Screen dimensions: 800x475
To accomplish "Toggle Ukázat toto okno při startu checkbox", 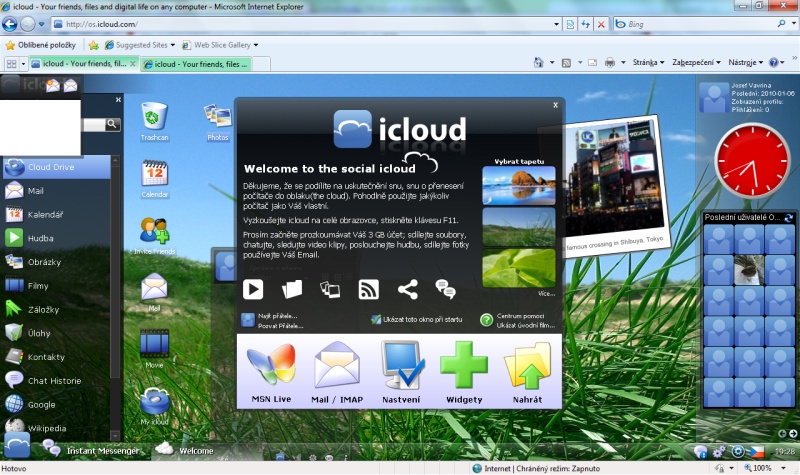I will pyautogui.click(x=376, y=319).
